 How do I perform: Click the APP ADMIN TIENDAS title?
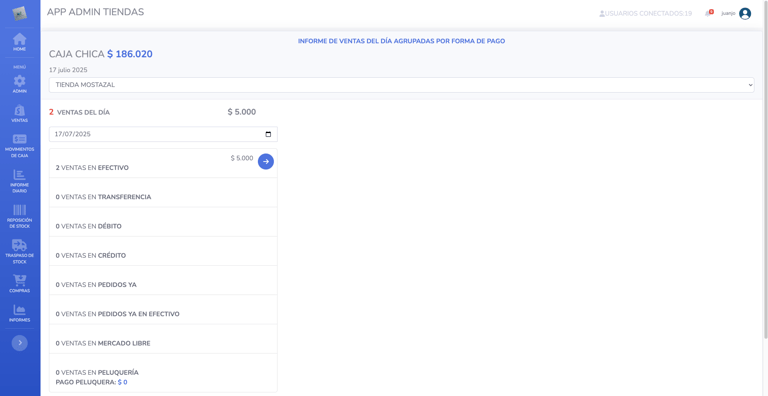96,12
